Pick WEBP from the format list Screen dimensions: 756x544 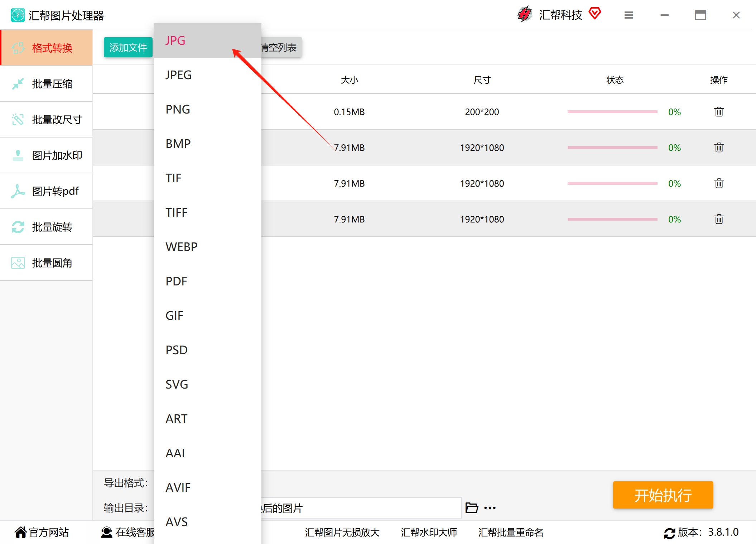(x=208, y=247)
